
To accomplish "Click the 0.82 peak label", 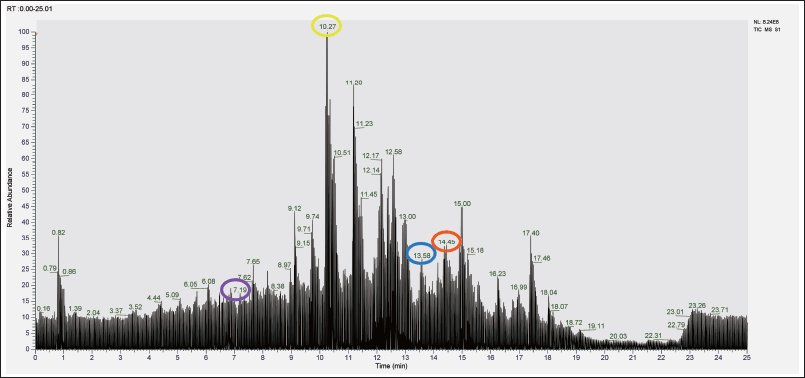I will [59, 233].
